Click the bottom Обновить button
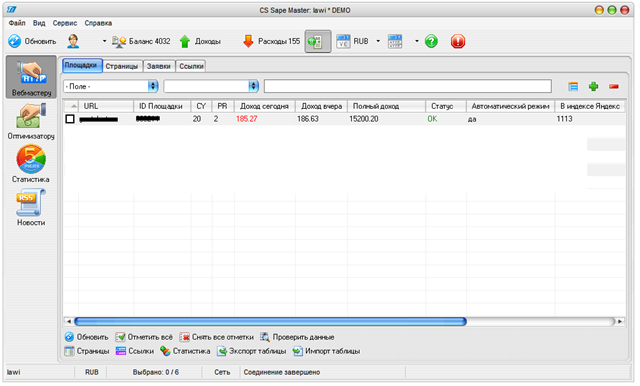Image resolution: width=640 pixels, height=386 pixels. [87, 337]
